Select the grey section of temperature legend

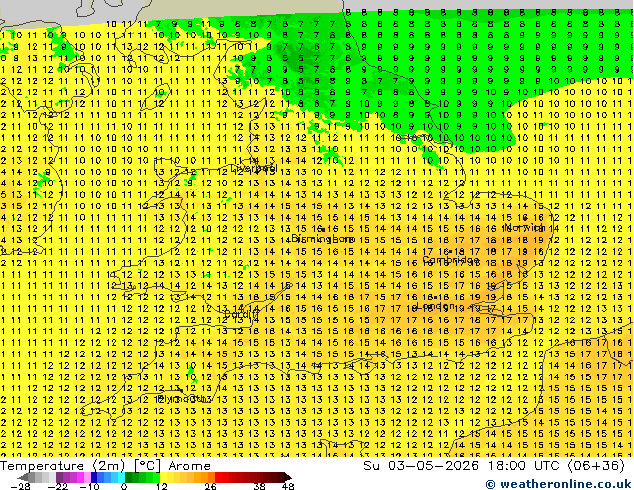(x=42, y=477)
